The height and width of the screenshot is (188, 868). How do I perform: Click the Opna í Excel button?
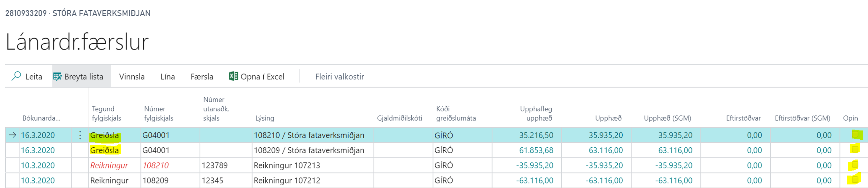click(262, 77)
